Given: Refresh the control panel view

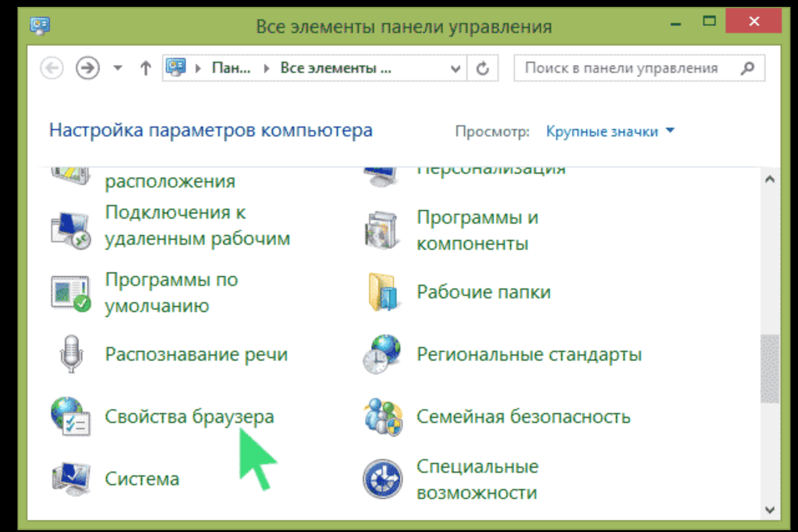Looking at the screenshot, I should pos(482,69).
